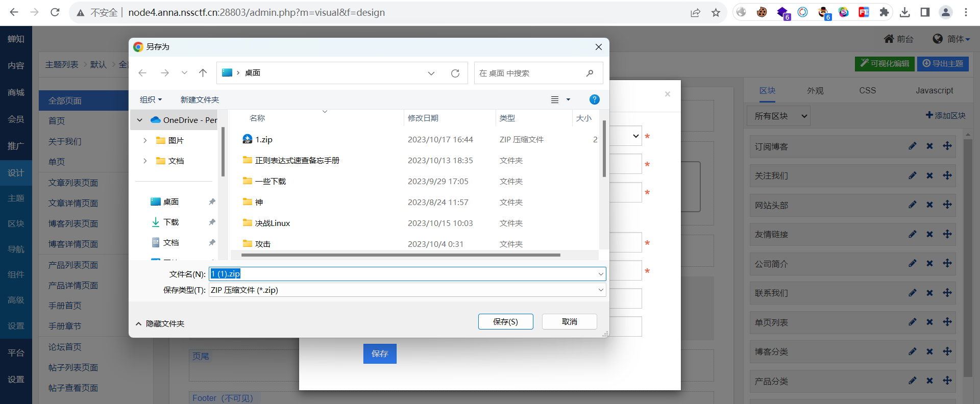Switch to the CSS tab
Image resolution: width=980 pixels, height=404 pixels.
(867, 90)
